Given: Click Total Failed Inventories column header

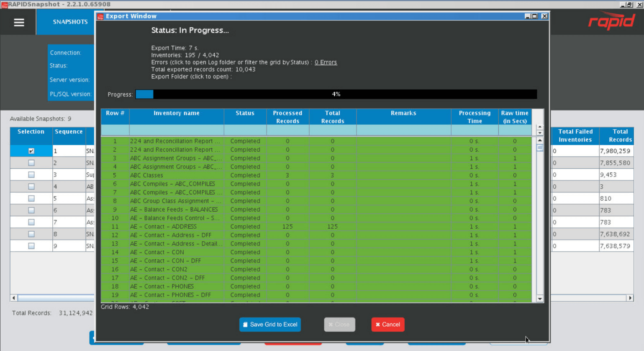Looking at the screenshot, I should (x=575, y=136).
